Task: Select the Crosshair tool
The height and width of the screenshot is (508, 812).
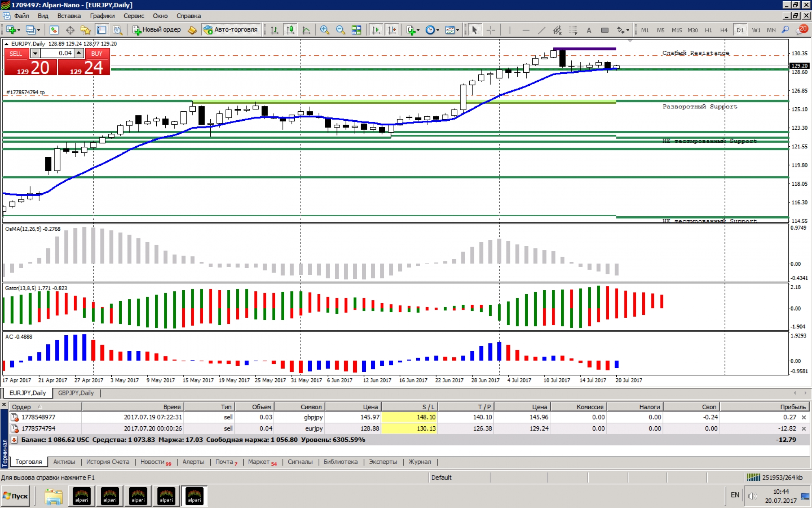Action: (490, 30)
